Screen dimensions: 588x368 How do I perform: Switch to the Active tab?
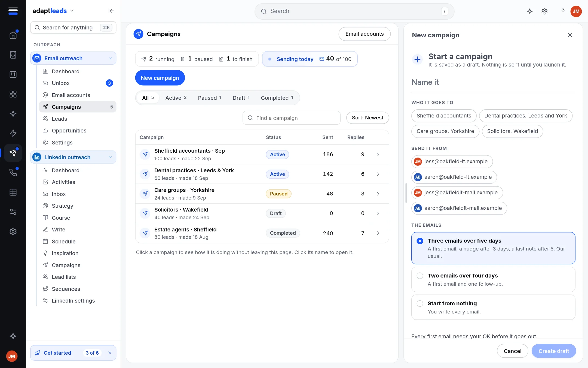tap(176, 98)
